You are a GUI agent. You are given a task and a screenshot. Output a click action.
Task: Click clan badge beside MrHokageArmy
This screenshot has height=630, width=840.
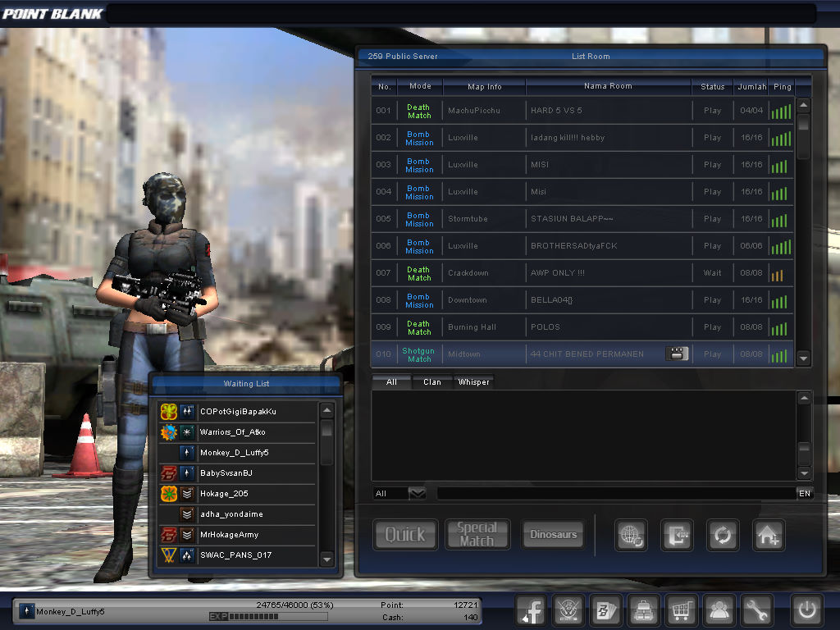pos(168,535)
